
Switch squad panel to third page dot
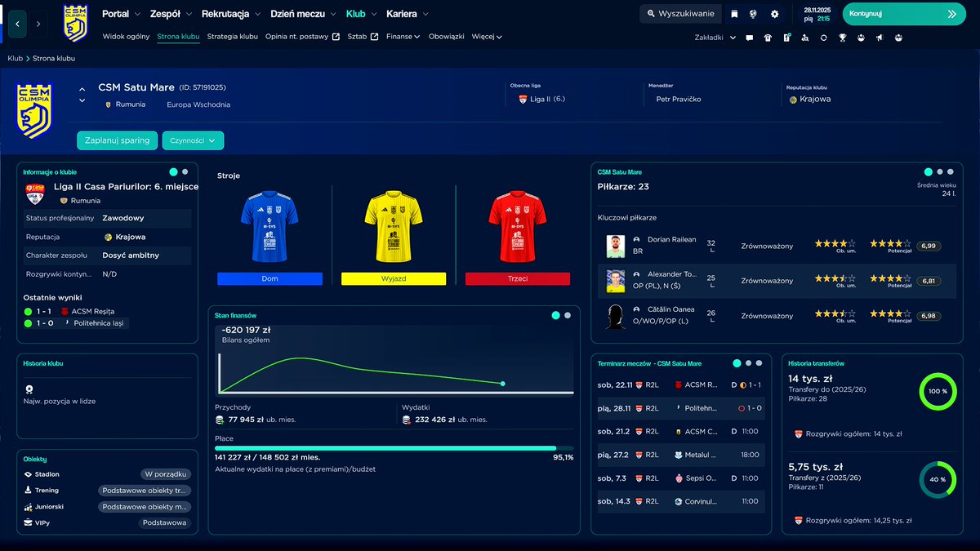click(951, 172)
